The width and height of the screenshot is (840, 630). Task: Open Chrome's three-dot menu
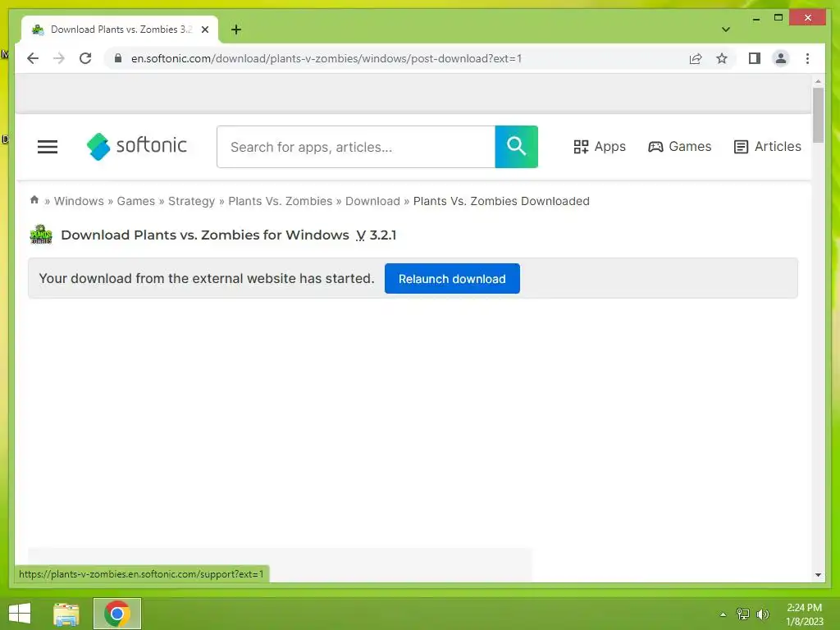pos(807,58)
